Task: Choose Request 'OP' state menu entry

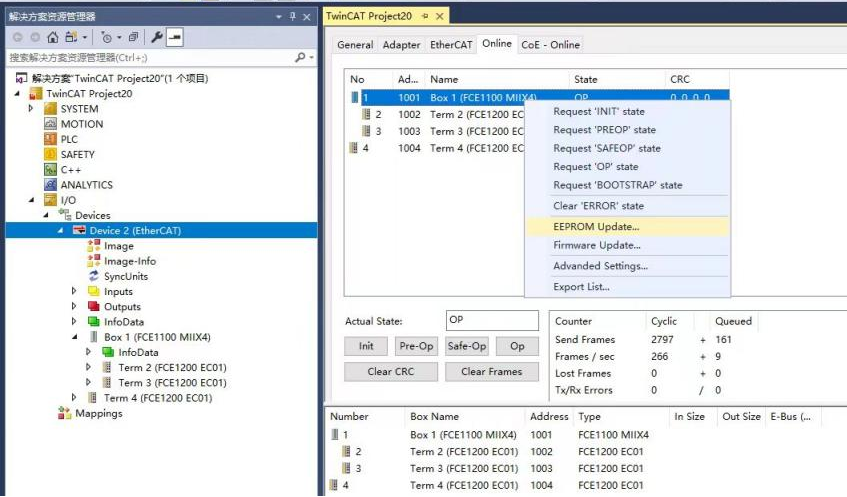Action: coord(627,166)
